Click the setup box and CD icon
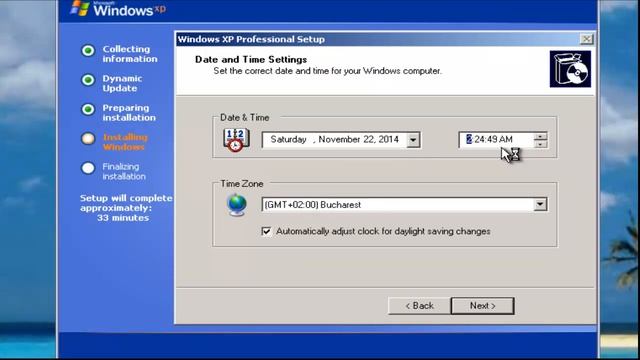The height and width of the screenshot is (360, 640). pos(570,69)
